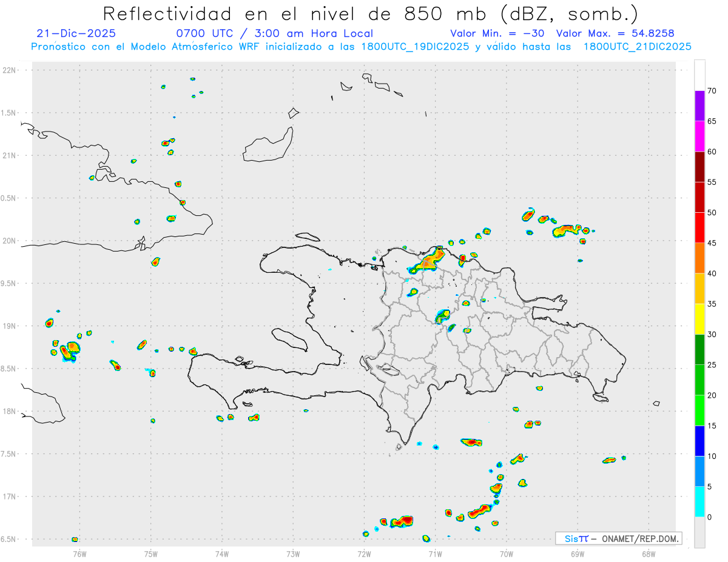Viewport: 728px width, 562px height.
Task: Click the date '21-Dic-2025'
Action: [76, 33]
